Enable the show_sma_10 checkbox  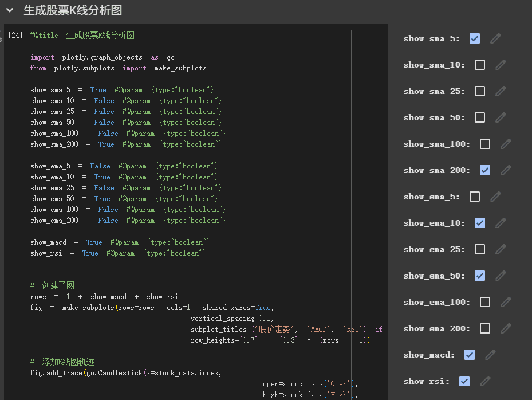pos(480,65)
